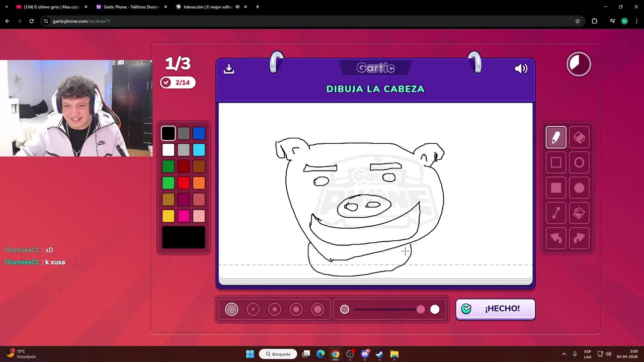Select the smallest brush size

pyautogui.click(x=231, y=309)
